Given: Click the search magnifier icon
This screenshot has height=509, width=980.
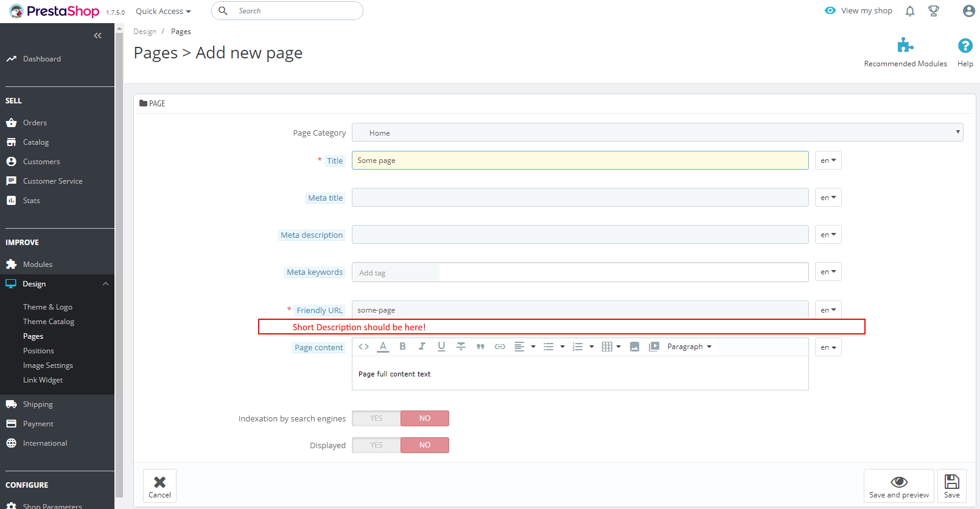Looking at the screenshot, I should coord(223,11).
